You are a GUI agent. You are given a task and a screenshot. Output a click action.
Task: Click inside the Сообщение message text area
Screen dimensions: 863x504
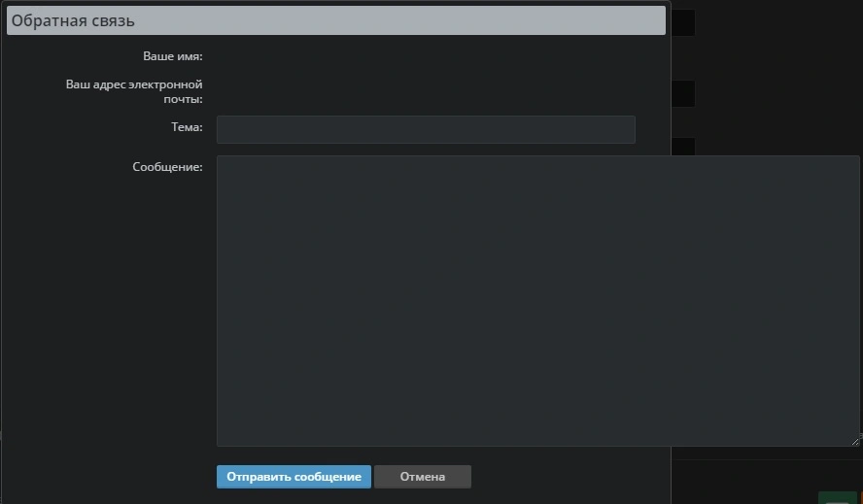click(x=537, y=300)
